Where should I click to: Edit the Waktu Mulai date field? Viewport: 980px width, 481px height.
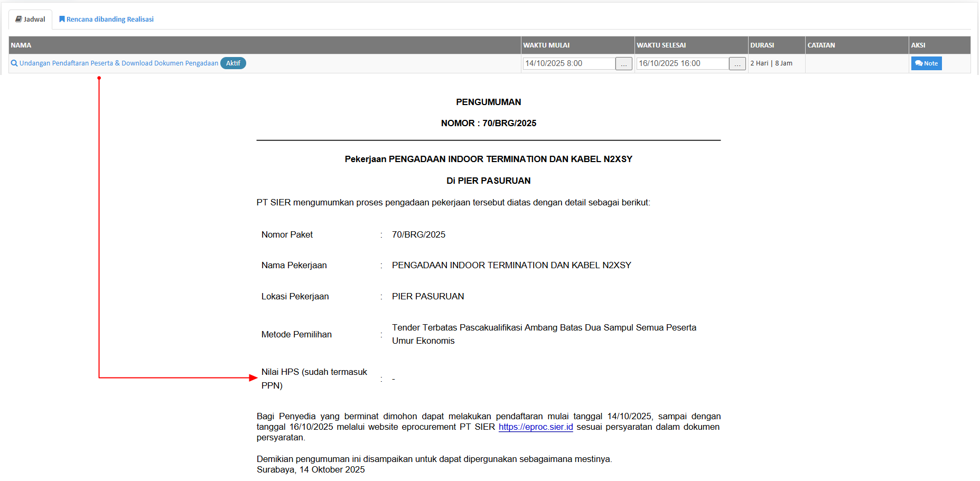[x=569, y=63]
